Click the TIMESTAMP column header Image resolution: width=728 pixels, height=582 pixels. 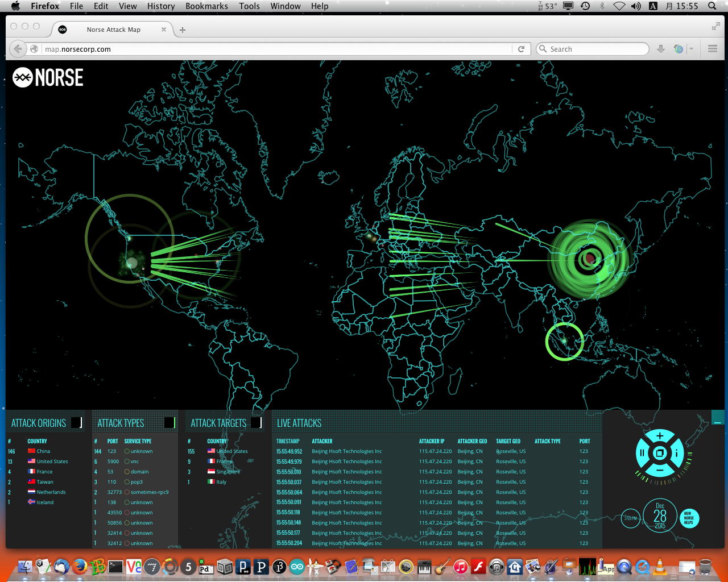288,441
